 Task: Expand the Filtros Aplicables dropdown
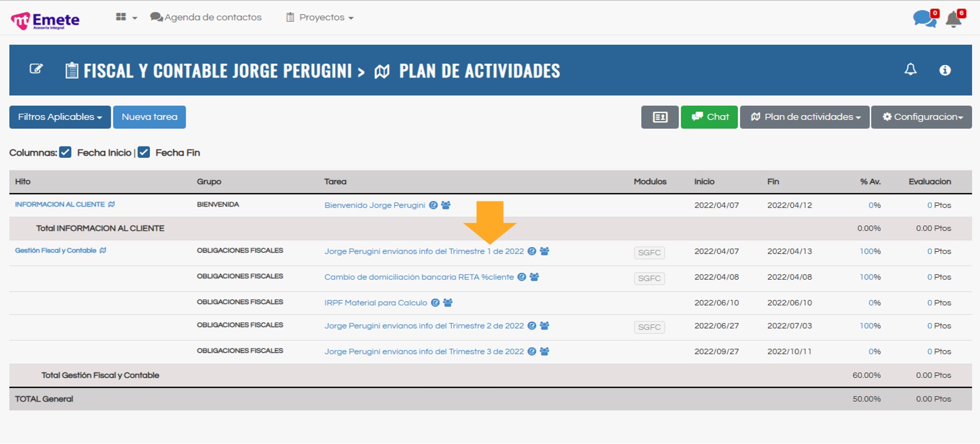(x=60, y=117)
